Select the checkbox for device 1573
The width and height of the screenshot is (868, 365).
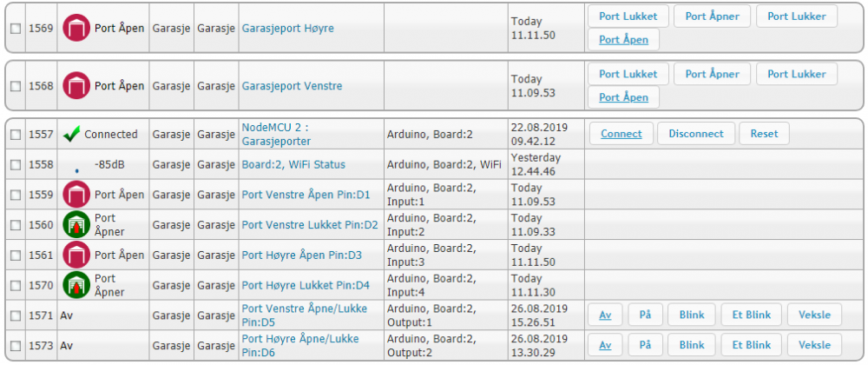pos(16,346)
